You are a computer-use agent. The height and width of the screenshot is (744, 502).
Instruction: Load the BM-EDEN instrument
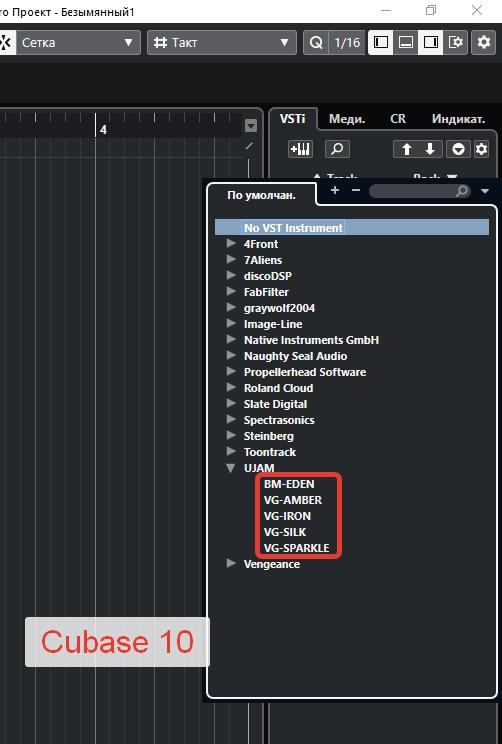tap(289, 484)
